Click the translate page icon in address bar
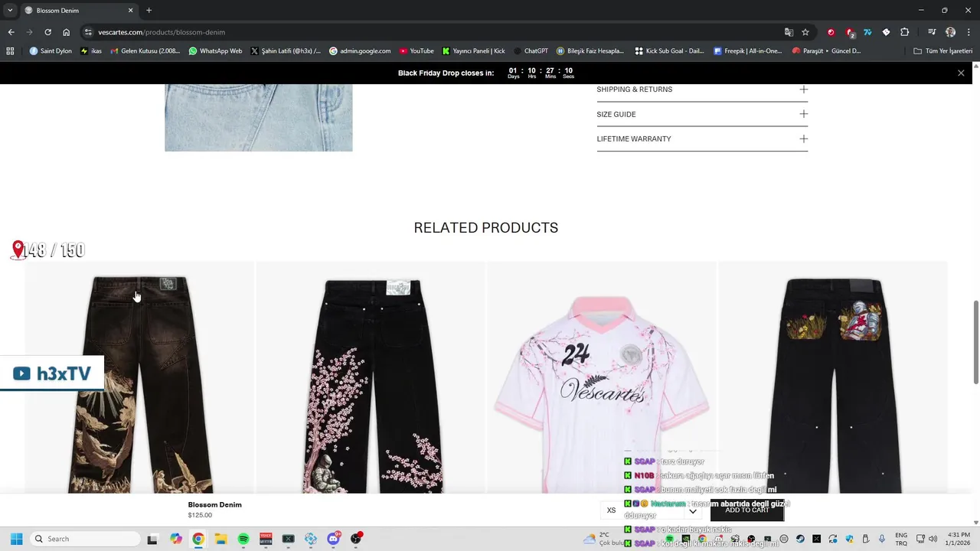This screenshot has height=551, width=980. click(789, 32)
